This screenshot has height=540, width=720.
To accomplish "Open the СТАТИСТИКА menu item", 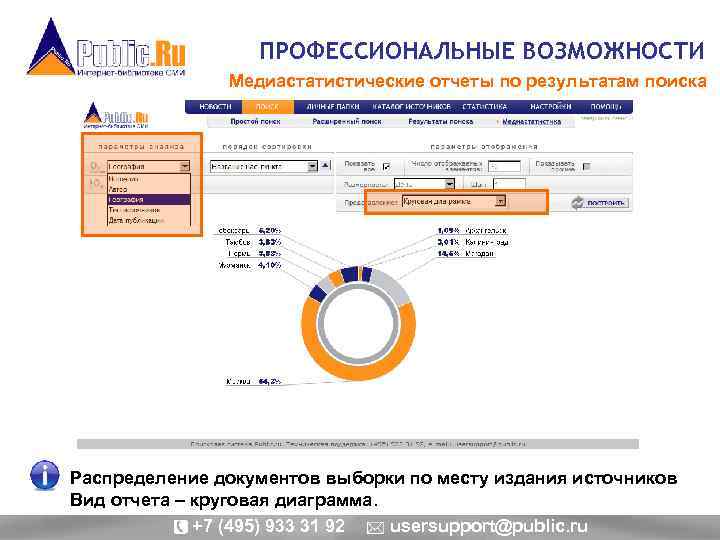I will (484, 107).
